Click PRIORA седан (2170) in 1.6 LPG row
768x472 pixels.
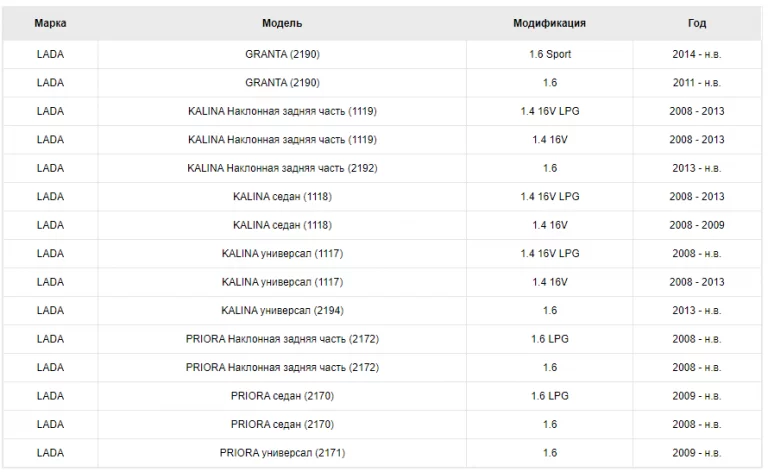(x=282, y=396)
